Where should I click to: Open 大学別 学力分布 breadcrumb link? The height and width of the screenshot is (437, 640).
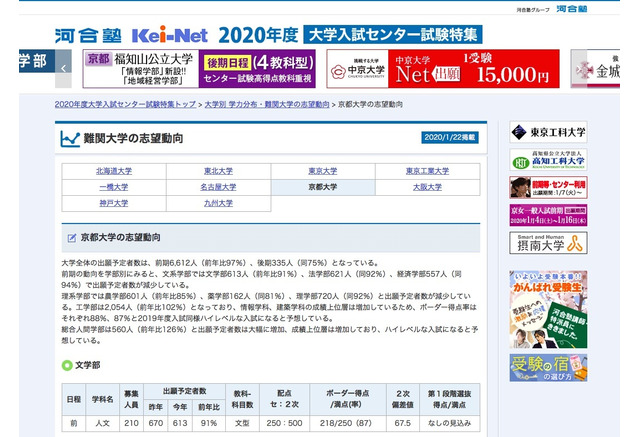pyautogui.click(x=267, y=104)
